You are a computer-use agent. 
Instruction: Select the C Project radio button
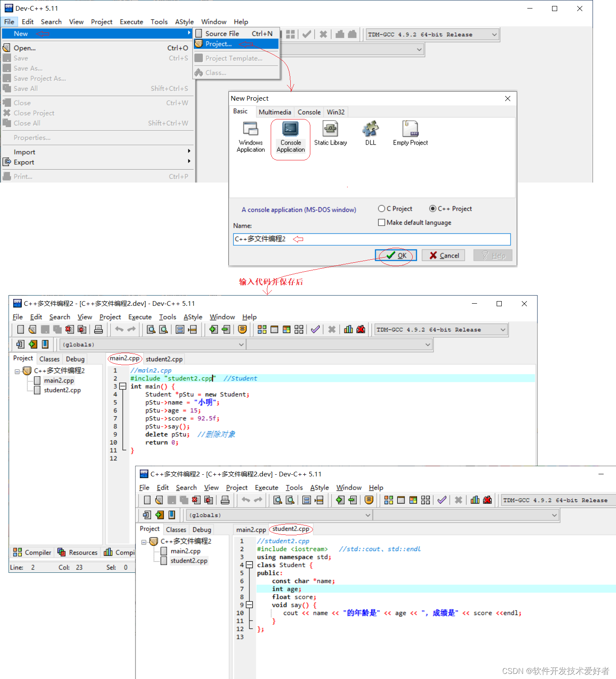point(382,209)
